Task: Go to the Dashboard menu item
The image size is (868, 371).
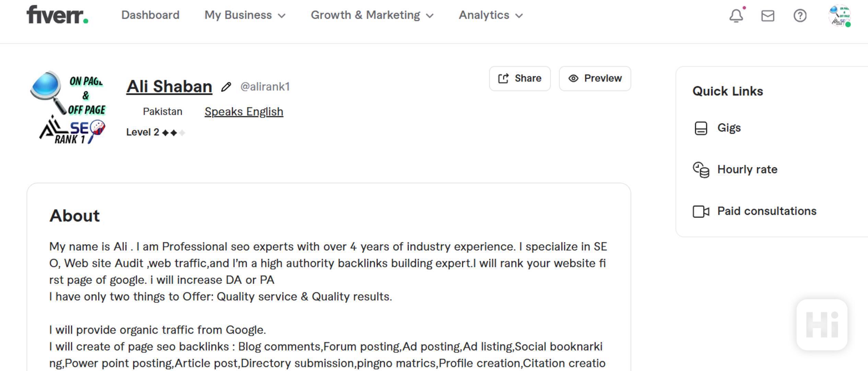Action: 150,15
